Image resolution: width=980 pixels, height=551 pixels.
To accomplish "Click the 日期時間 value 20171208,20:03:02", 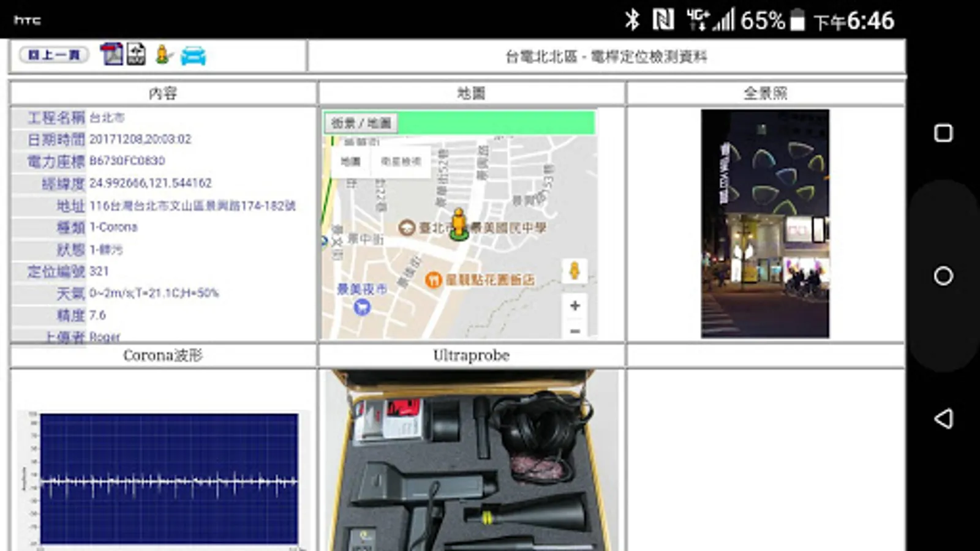I will click(140, 139).
